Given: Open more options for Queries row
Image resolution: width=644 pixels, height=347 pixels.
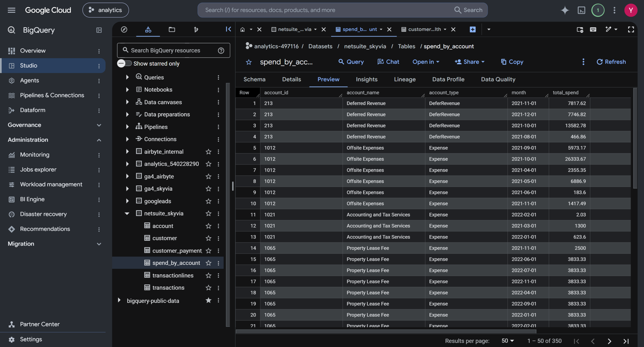Looking at the screenshot, I should point(218,77).
